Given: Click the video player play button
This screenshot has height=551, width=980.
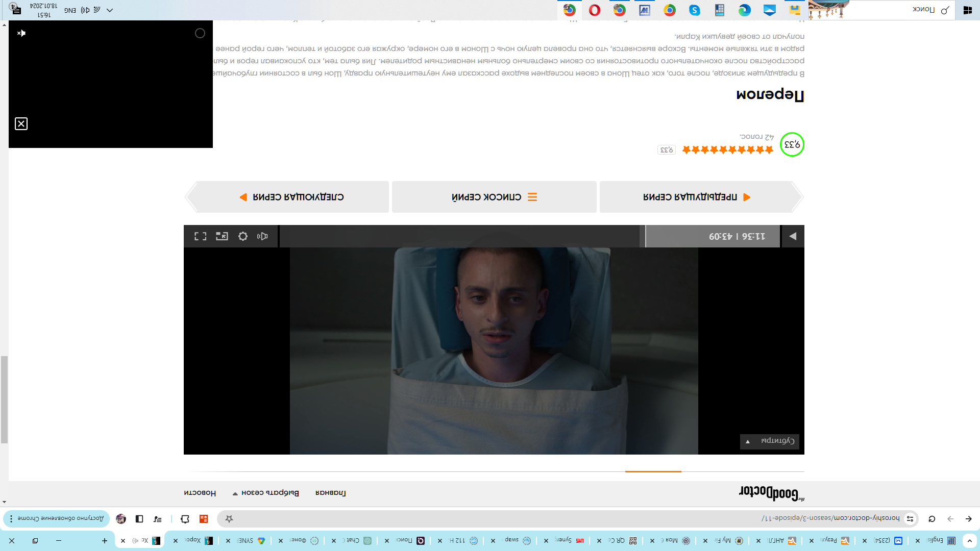Looking at the screenshot, I should click(793, 236).
